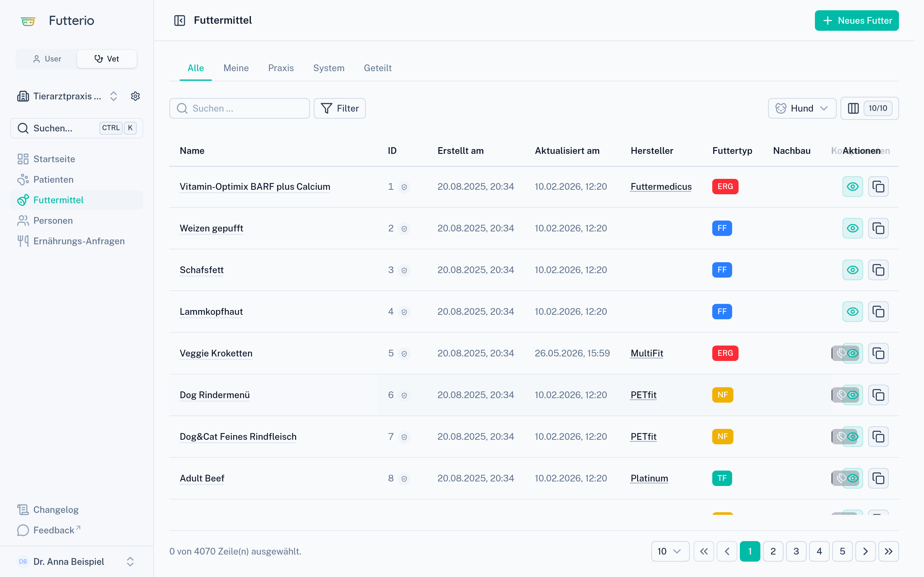Viewport: 924px width, 577px height.
Task: Open practice settings gear icon
Action: point(135,96)
